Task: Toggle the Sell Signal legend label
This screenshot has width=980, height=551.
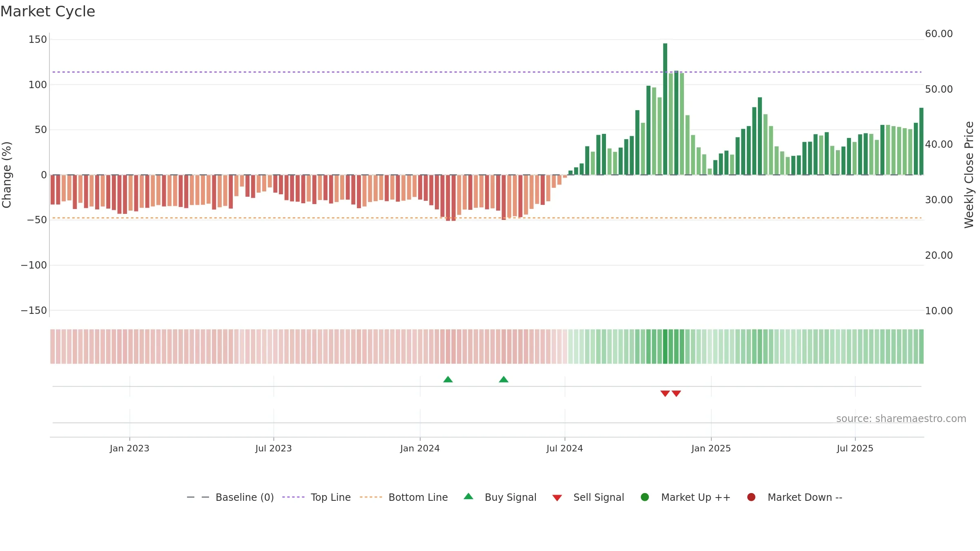Action: click(x=599, y=498)
